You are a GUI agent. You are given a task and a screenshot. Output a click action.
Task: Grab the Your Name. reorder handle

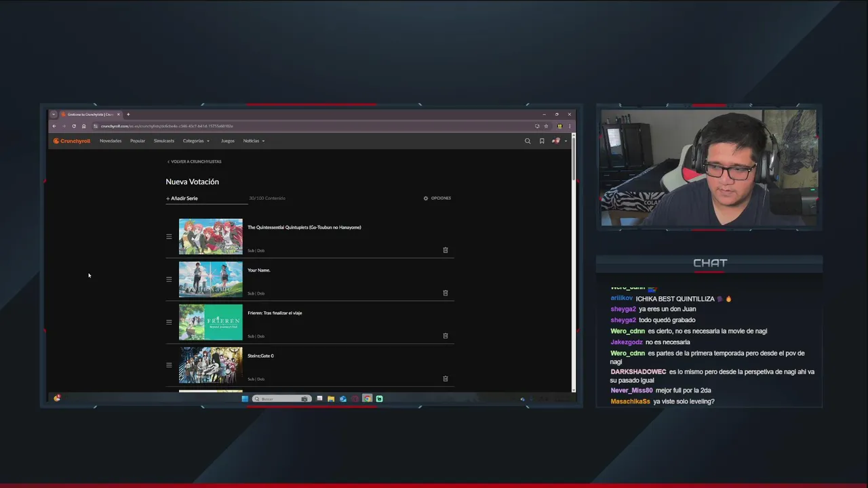[x=169, y=279]
